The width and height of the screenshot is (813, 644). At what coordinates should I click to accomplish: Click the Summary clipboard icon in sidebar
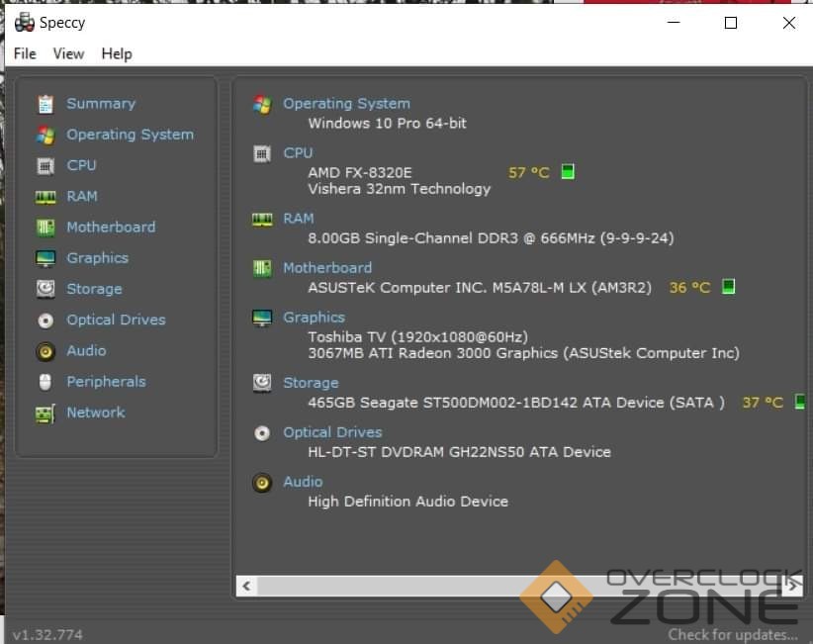45,104
